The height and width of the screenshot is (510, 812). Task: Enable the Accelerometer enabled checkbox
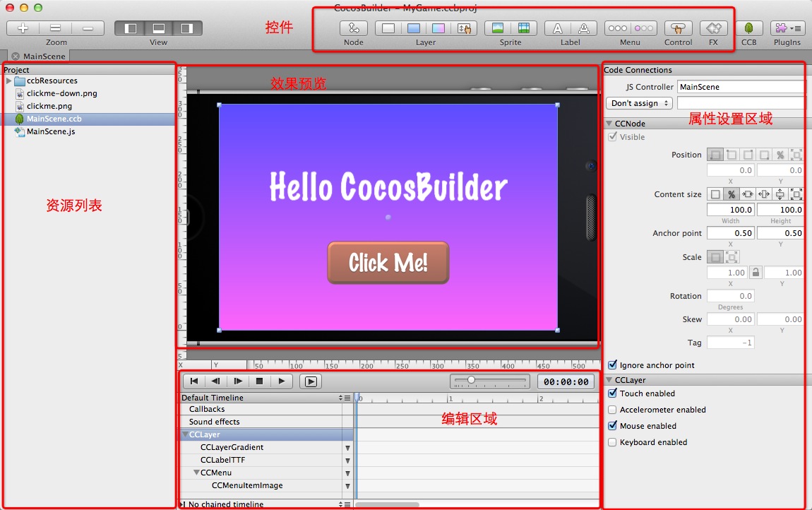tap(612, 410)
